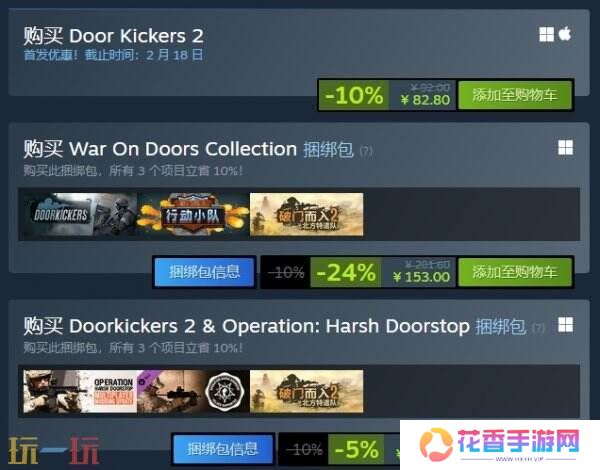Image resolution: width=600 pixels, height=470 pixels.
Task: Click the -24% discount badge for the Collection
Action: click(346, 272)
